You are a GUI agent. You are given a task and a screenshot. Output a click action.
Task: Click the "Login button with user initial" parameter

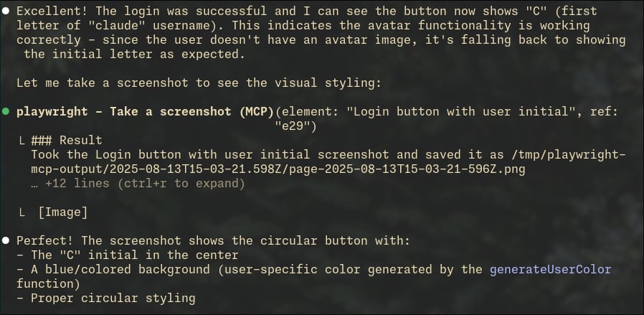click(x=463, y=111)
